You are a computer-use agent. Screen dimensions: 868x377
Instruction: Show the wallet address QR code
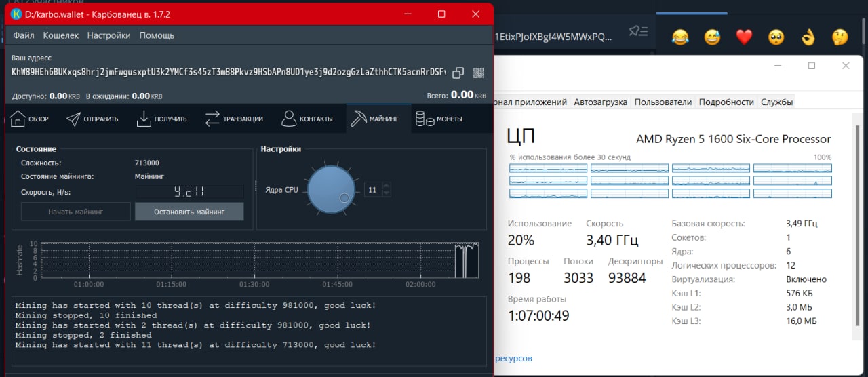[479, 73]
